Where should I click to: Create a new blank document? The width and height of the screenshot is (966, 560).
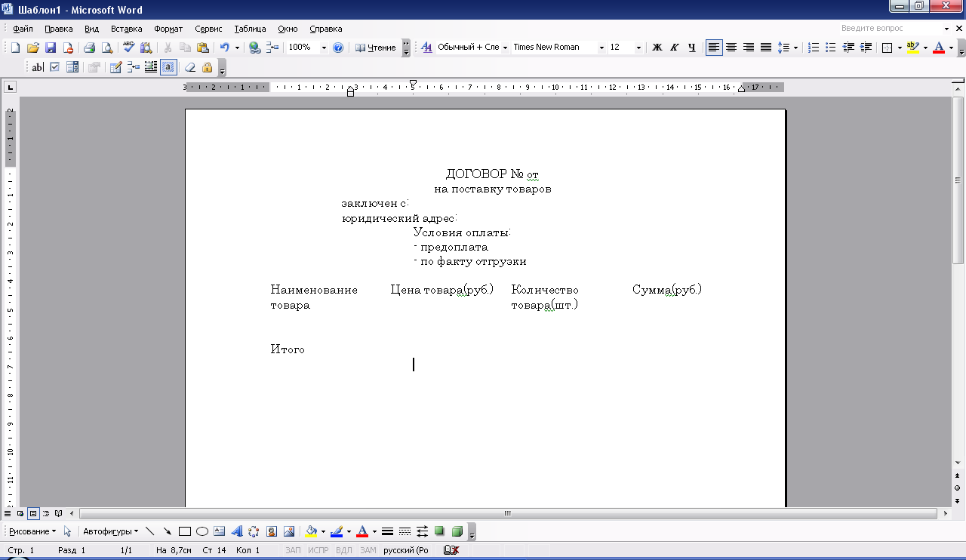(15, 48)
